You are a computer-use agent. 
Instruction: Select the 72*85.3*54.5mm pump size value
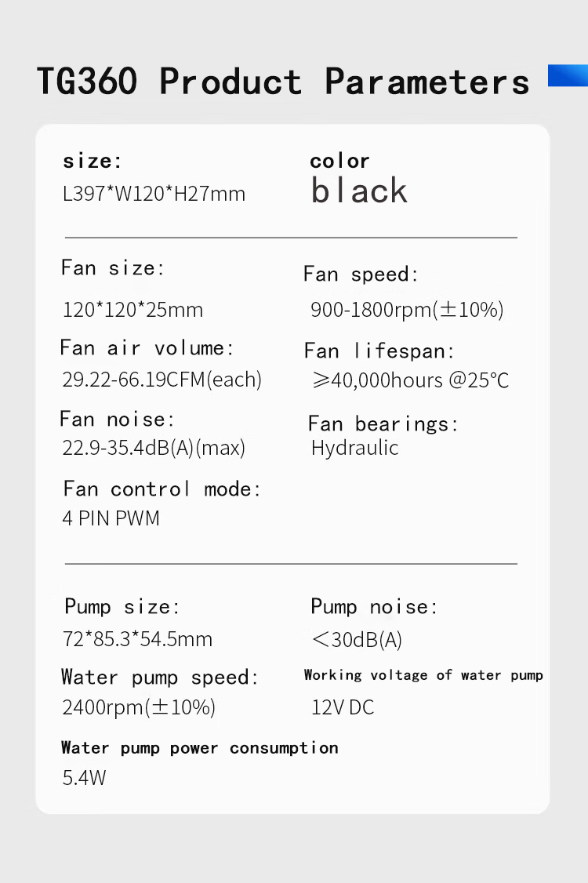point(137,639)
